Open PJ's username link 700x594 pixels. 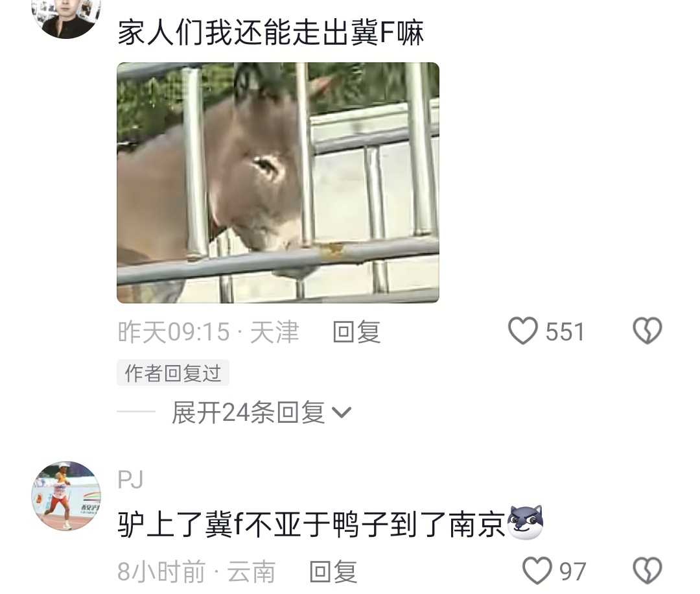tap(130, 480)
